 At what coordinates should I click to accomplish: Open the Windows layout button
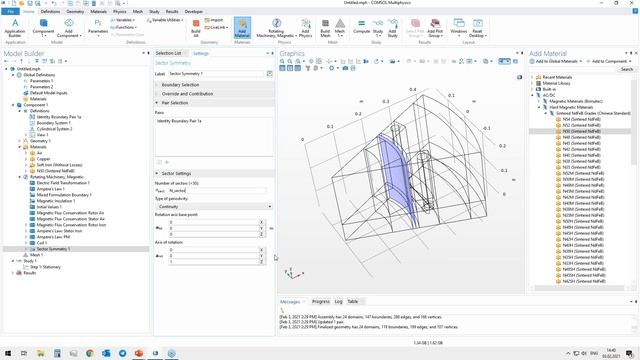pyautogui.click(x=459, y=26)
